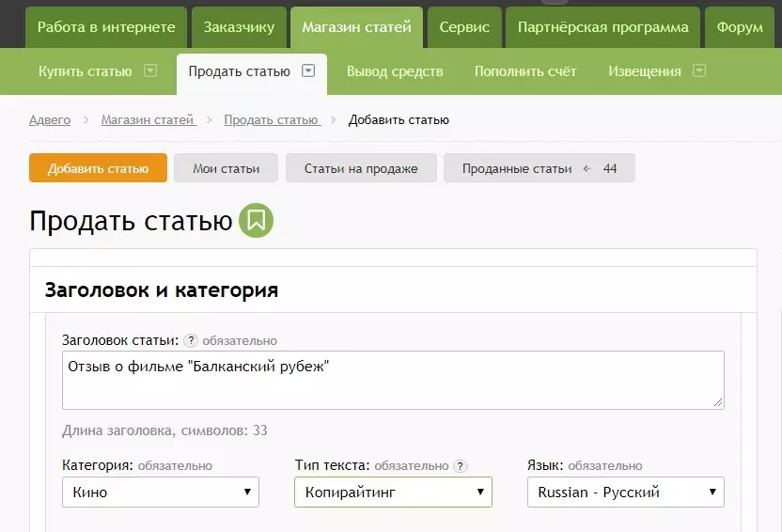Click help icon next to Тип текста
The height and width of the screenshot is (532, 782).
460,465
